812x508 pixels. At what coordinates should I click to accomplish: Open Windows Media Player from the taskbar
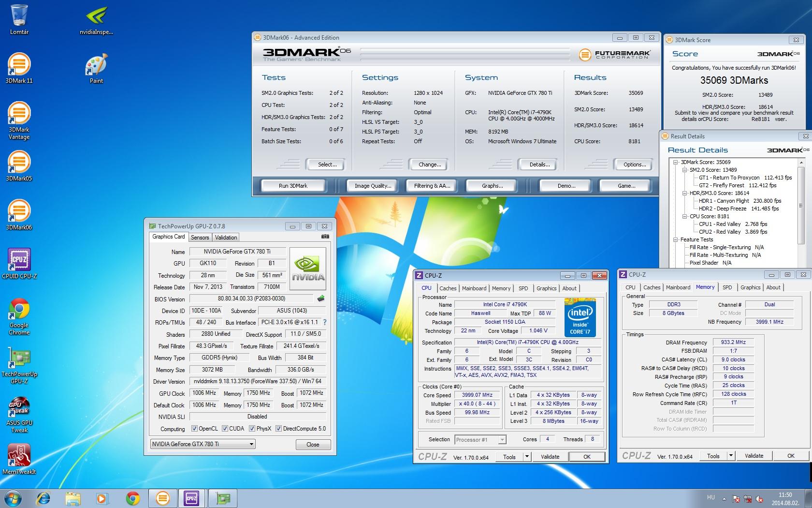[102, 498]
